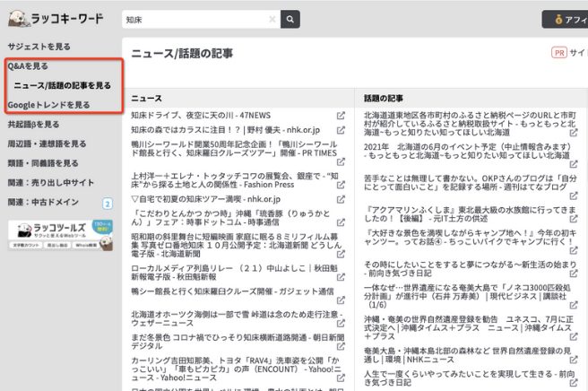
Task: Click external link icon for 知床の森ではカラス article
Action: (341, 131)
